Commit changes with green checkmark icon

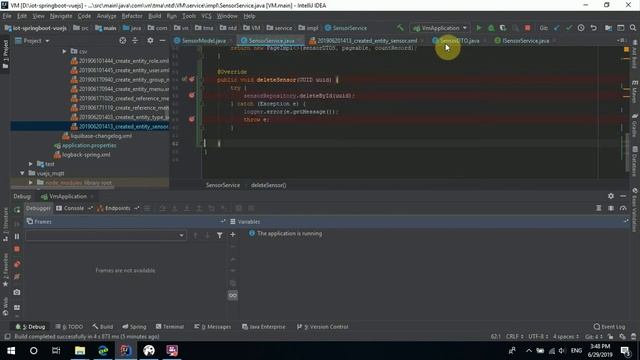tap(569, 28)
